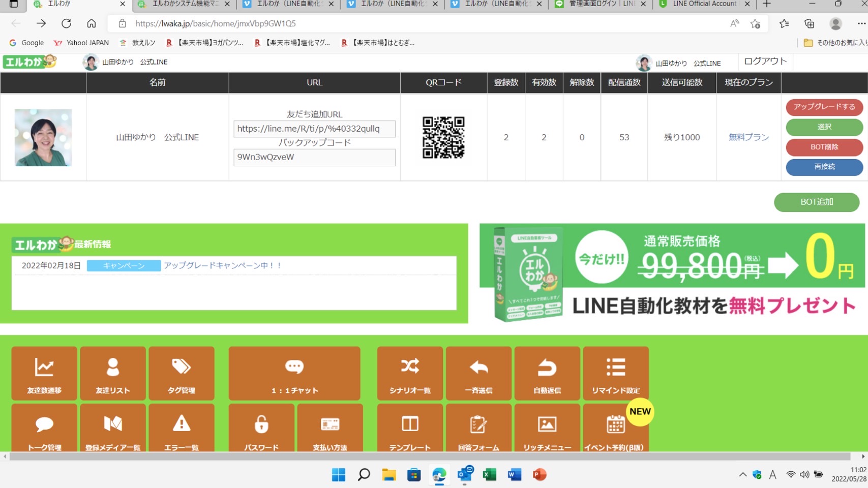
Task: Open the エラー一覧 error list tile
Action: (x=182, y=428)
